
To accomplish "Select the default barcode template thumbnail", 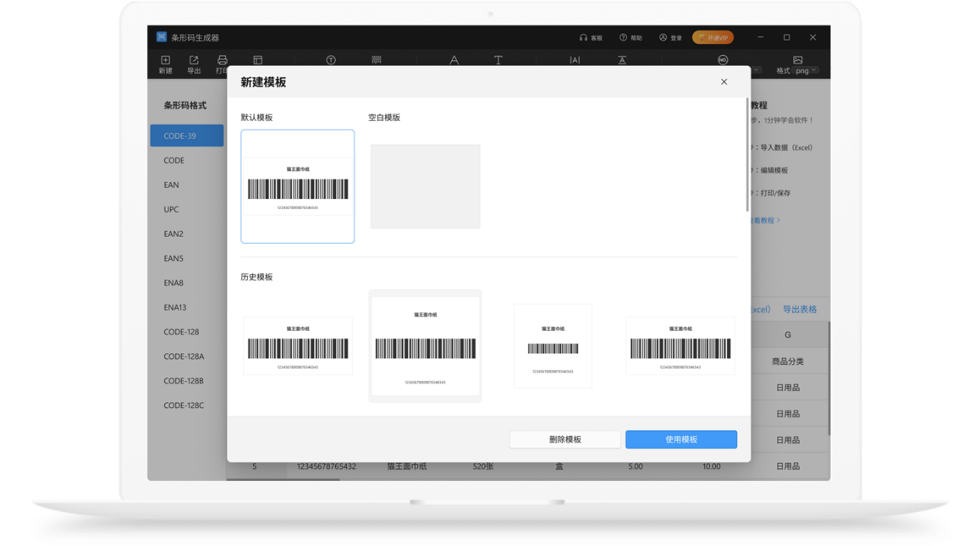I will (x=297, y=187).
